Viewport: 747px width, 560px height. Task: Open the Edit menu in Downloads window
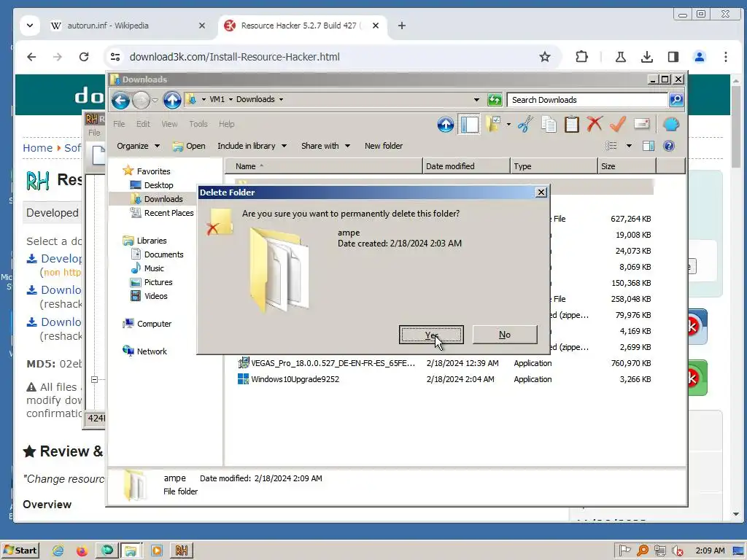point(143,124)
